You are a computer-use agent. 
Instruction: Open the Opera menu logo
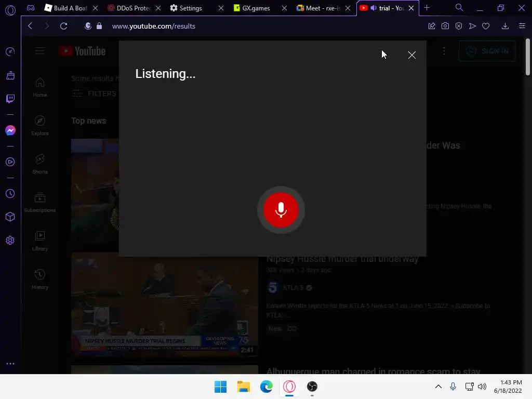coord(10,10)
